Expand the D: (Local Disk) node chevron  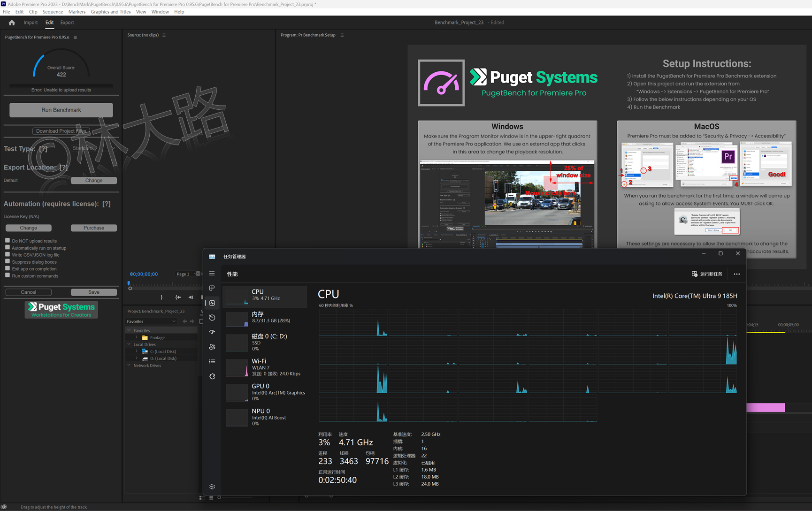coord(137,358)
